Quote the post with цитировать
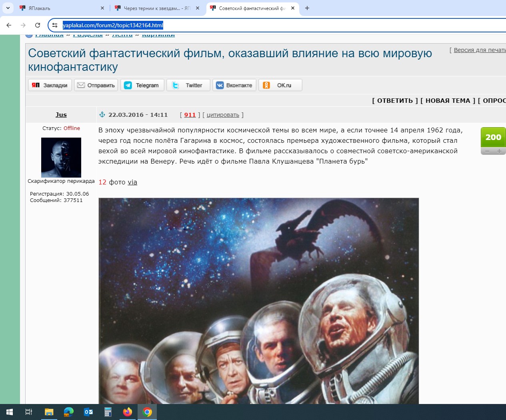This screenshot has width=506, height=420. 223,115
